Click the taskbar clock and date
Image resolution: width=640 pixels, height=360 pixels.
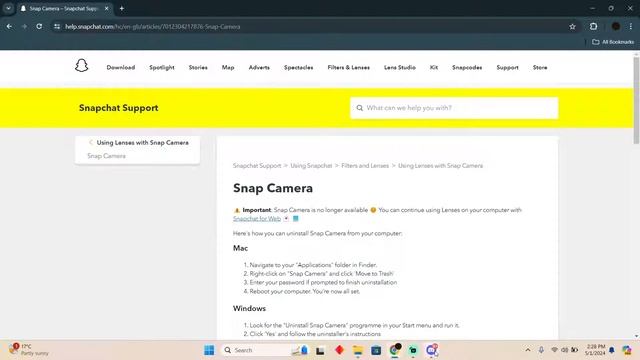click(x=595, y=350)
